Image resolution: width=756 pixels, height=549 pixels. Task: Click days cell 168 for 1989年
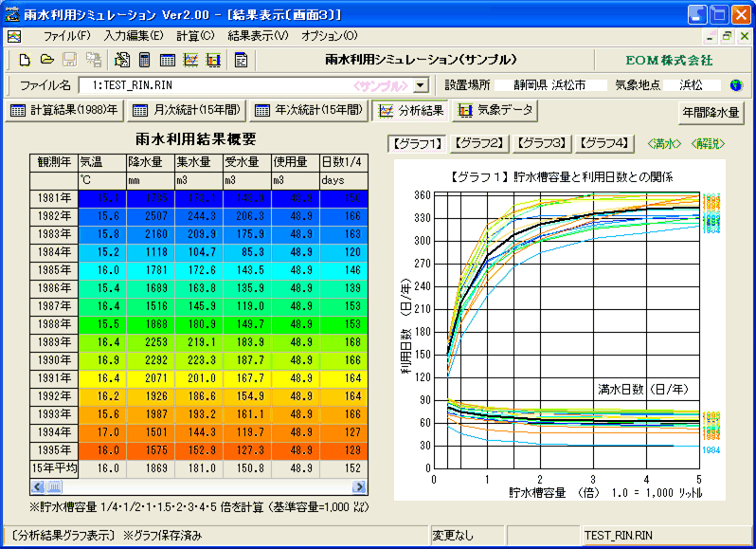[x=343, y=342]
